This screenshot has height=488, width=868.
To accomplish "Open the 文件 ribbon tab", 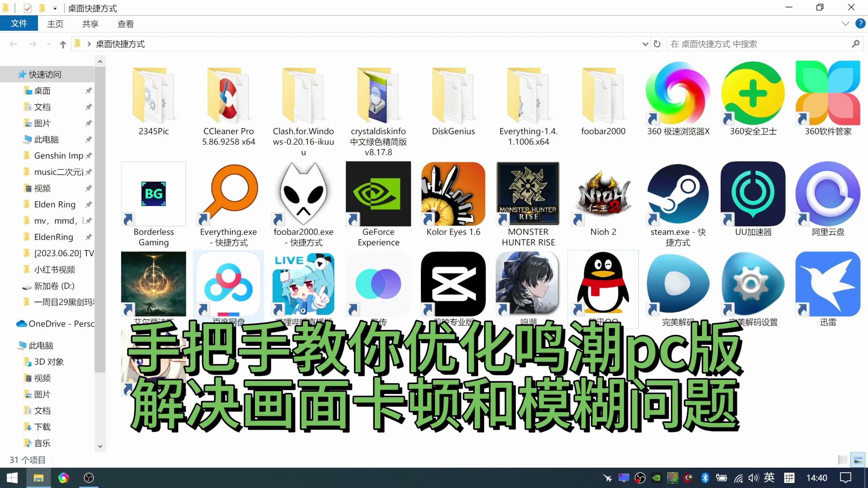I will coord(19,23).
